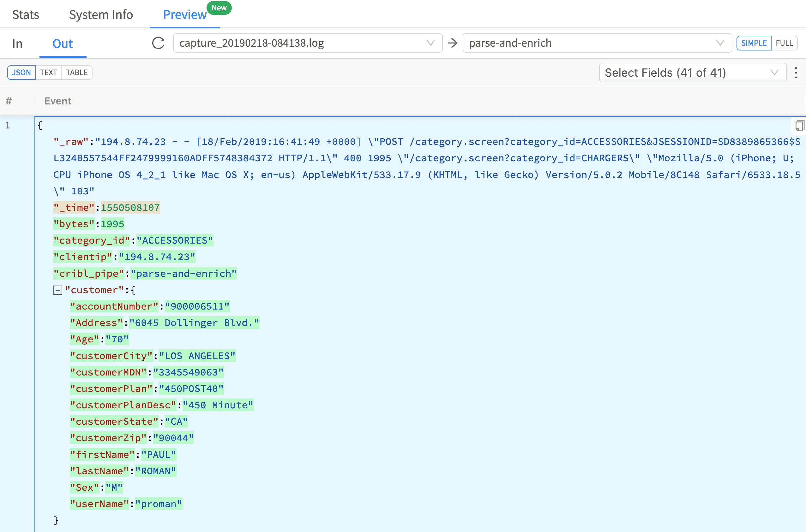Open the System Info tab
This screenshot has height=532, width=806.
(101, 15)
